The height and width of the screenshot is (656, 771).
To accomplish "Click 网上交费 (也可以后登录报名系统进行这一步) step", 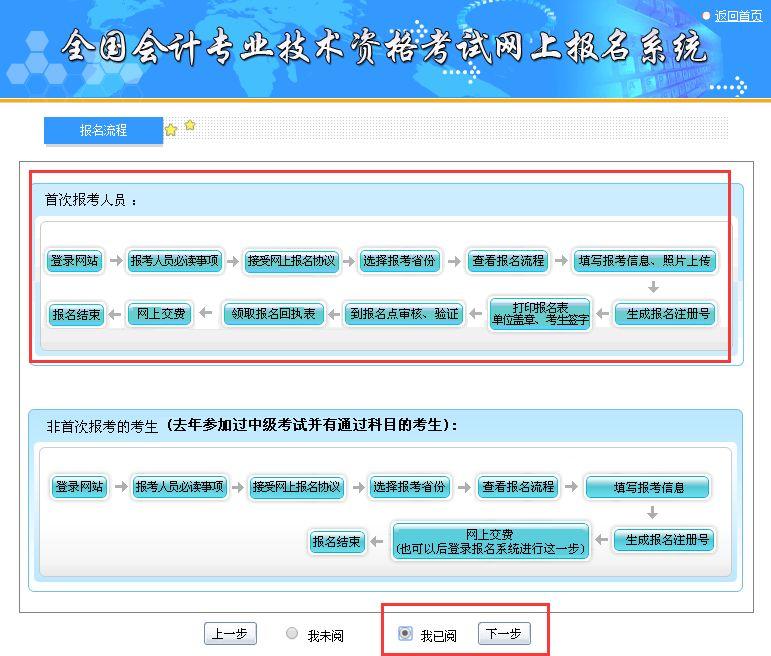I will [x=490, y=541].
